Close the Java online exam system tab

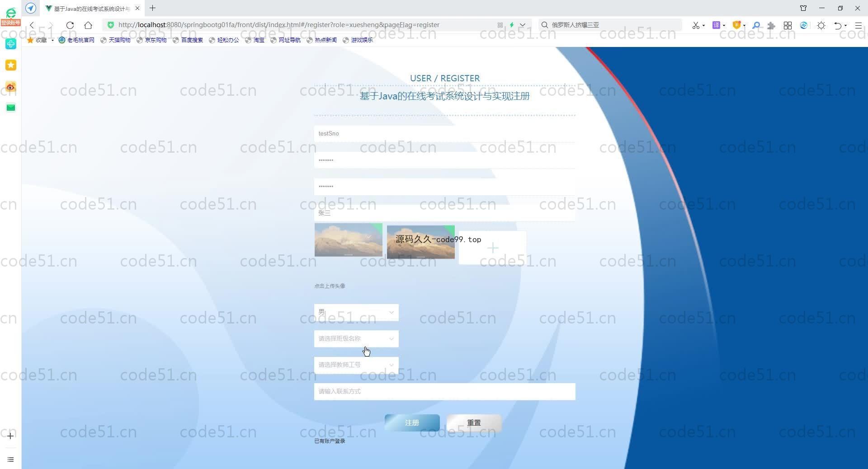point(137,8)
